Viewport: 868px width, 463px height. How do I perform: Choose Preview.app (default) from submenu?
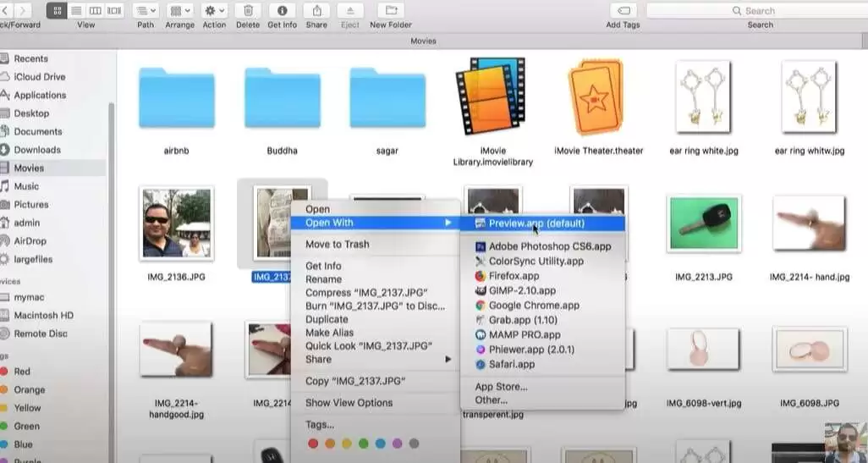(x=536, y=223)
